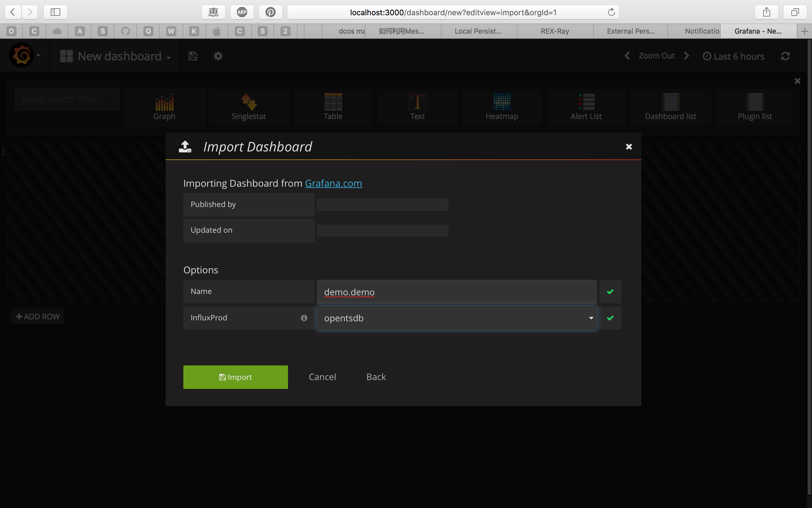Image resolution: width=812 pixels, height=508 pixels.
Task: Shift time range forward with right chevron
Action: click(x=686, y=56)
